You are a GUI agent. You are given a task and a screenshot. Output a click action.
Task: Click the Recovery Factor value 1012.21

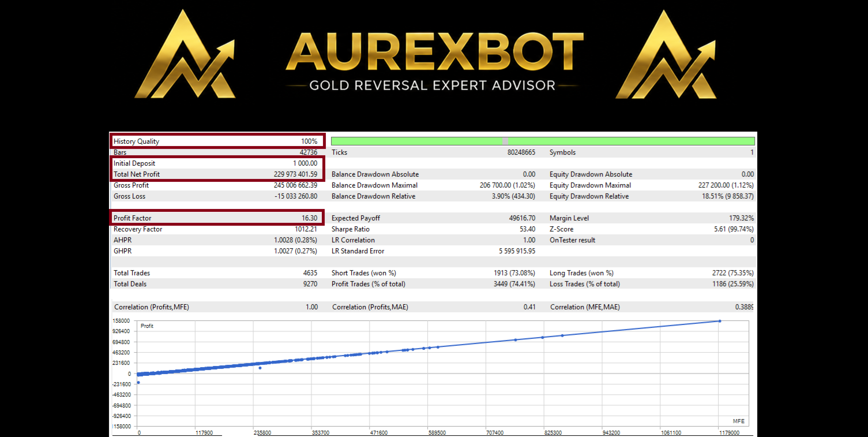[306, 229]
